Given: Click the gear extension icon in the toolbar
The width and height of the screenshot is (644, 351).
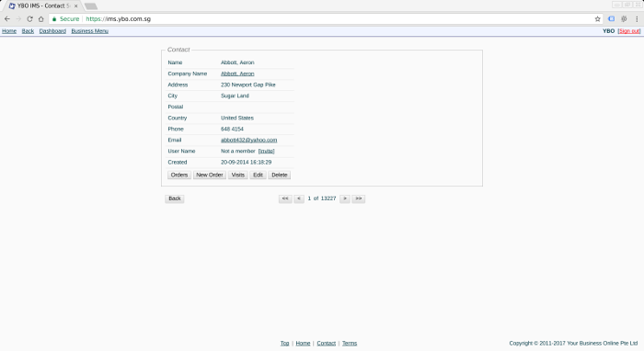Looking at the screenshot, I should click(x=624, y=19).
